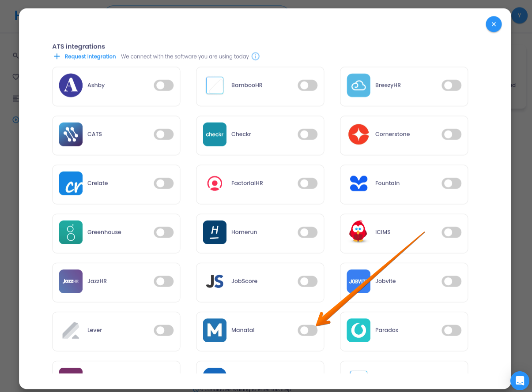
Task: Click the Request integration link
Action: point(90,56)
